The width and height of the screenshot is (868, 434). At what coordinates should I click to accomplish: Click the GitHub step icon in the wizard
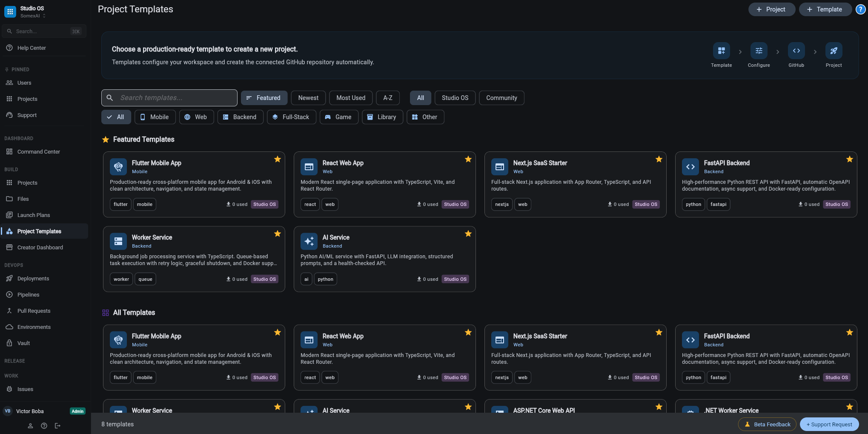tap(796, 50)
